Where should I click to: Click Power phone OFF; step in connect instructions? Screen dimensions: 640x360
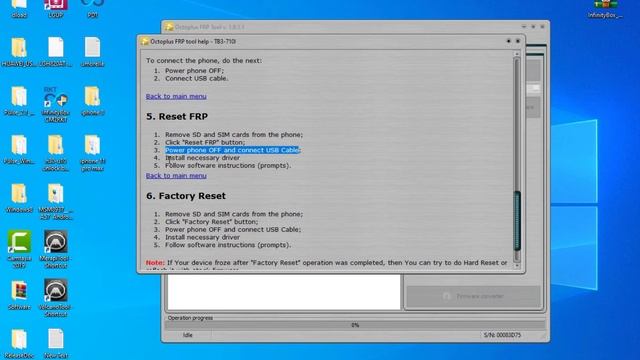click(x=194, y=71)
